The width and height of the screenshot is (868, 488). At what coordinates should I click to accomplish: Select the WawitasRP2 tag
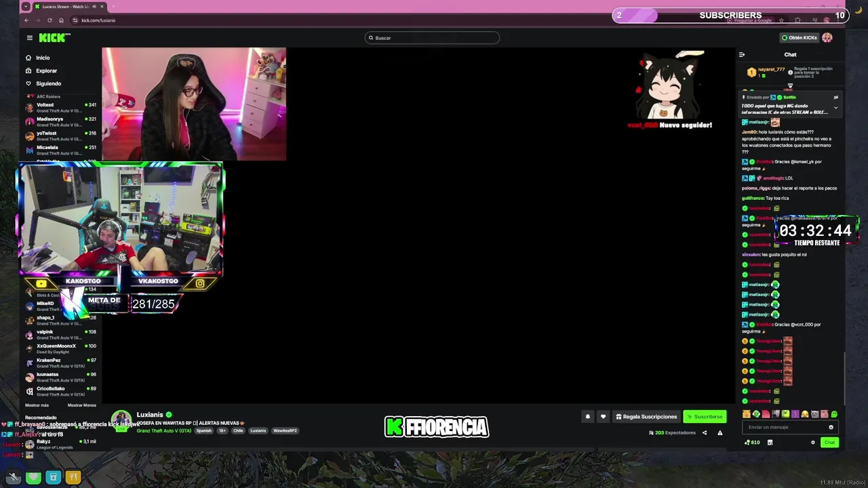pos(285,430)
